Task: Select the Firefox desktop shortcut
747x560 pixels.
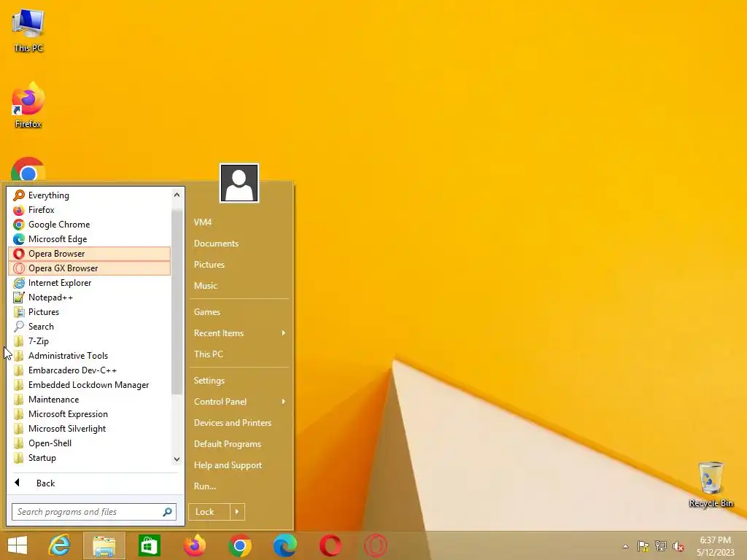Action: 28,106
